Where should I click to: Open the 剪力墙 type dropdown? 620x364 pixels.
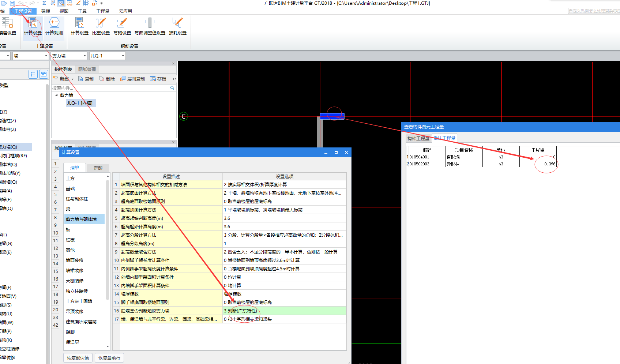click(84, 56)
